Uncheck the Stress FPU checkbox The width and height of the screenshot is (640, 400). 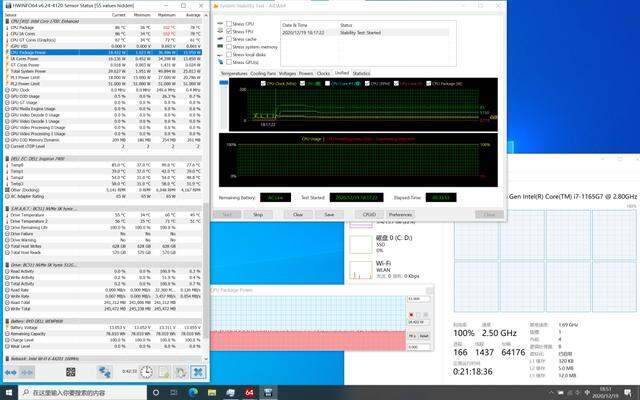click(229, 31)
